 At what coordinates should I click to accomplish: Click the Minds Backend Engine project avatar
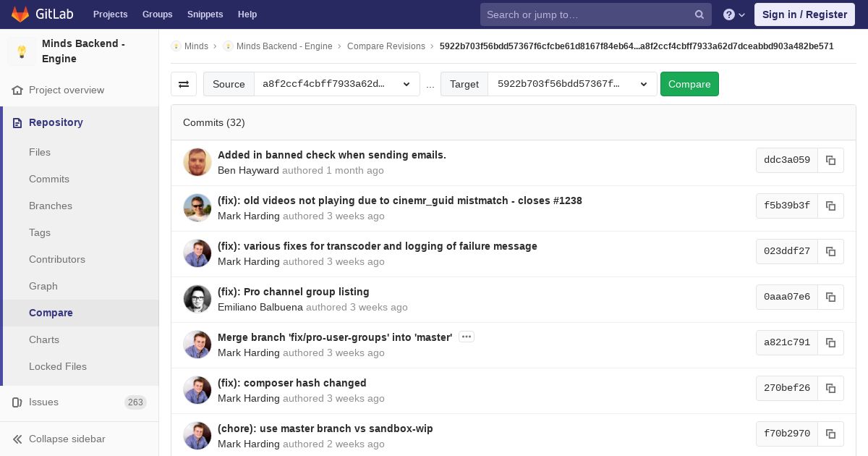22,51
